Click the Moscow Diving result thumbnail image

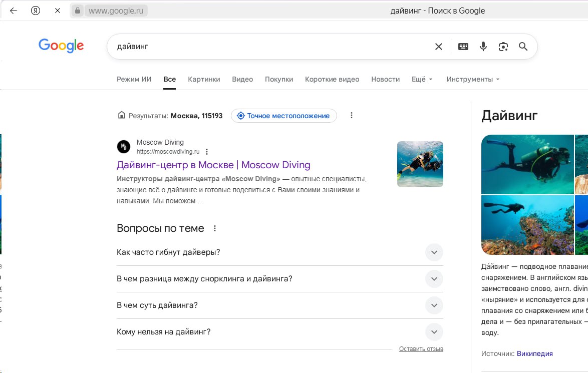420,164
